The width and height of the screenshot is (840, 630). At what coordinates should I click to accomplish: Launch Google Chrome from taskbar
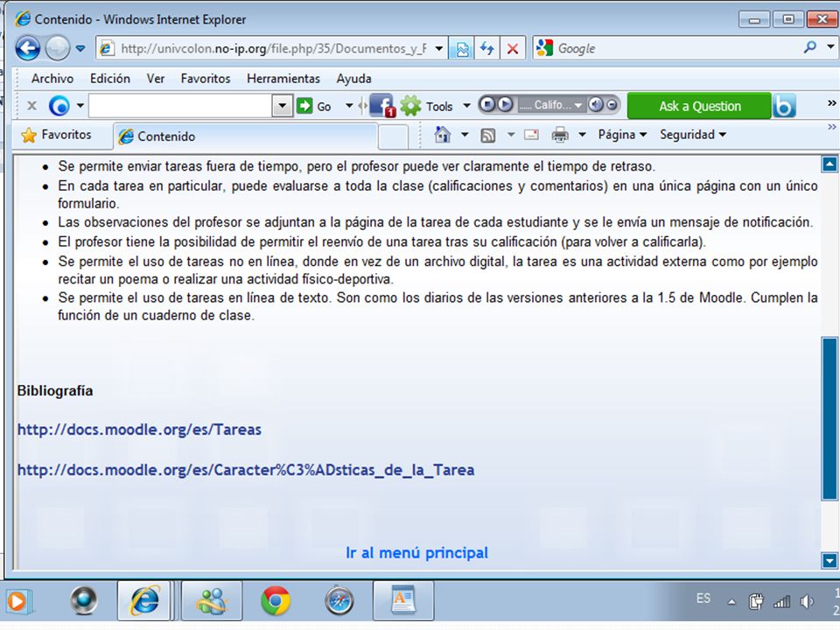pos(276,600)
